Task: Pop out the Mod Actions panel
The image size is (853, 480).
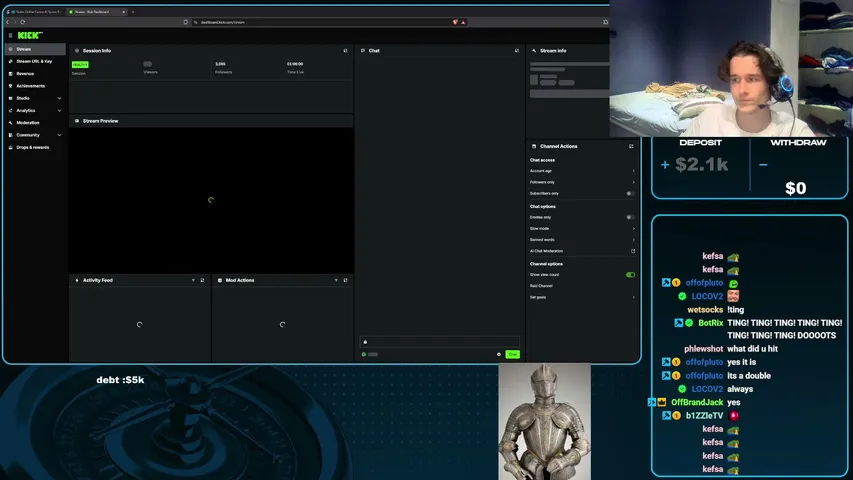Action: (345, 280)
